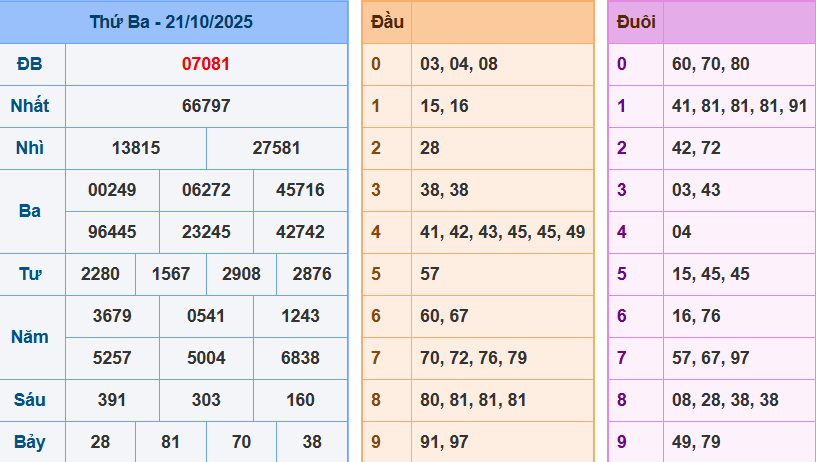Select second prize number 13815
816x462 pixels.
pyautogui.click(x=136, y=148)
